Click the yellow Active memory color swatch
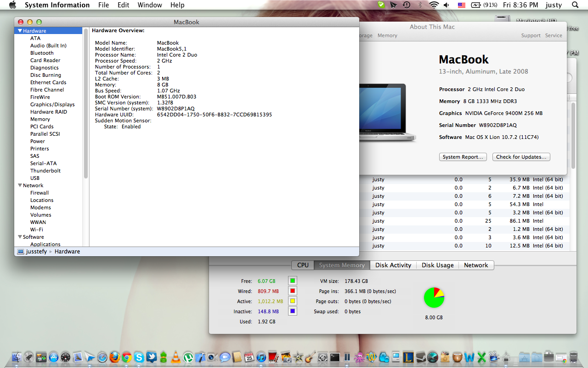This screenshot has height=368, width=588. pos(293,301)
